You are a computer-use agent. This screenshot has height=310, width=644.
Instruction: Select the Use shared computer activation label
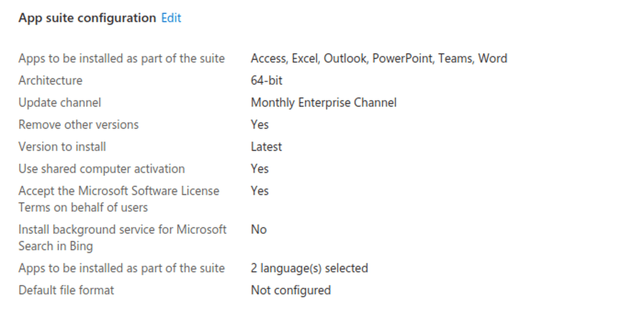pos(102,169)
